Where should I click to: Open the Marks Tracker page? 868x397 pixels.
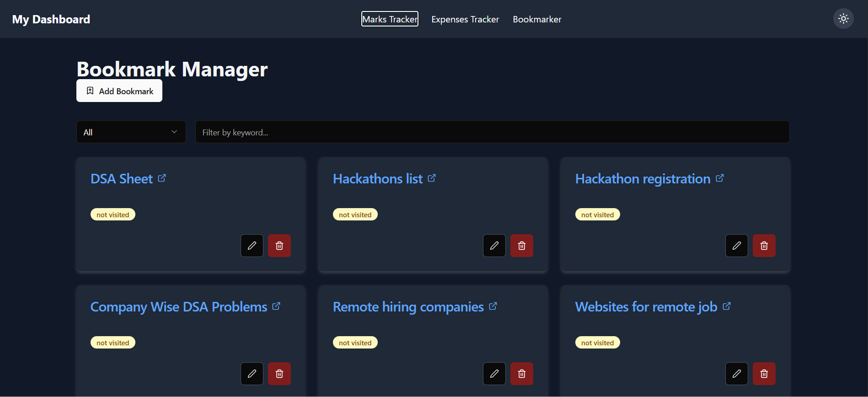click(390, 19)
